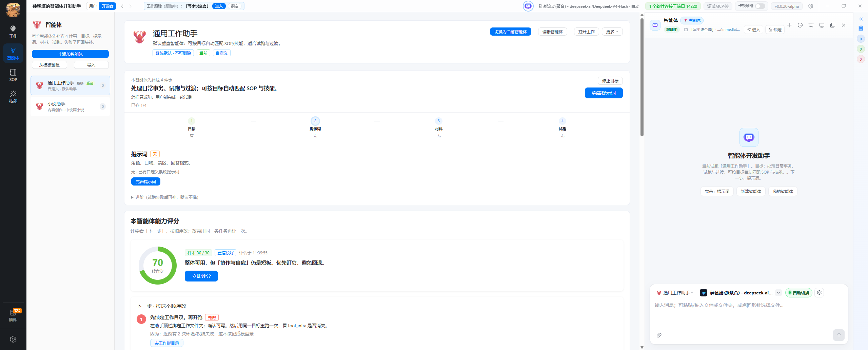Open the 工作 section in left sidebar
This screenshot has height=350, width=868.
13,32
